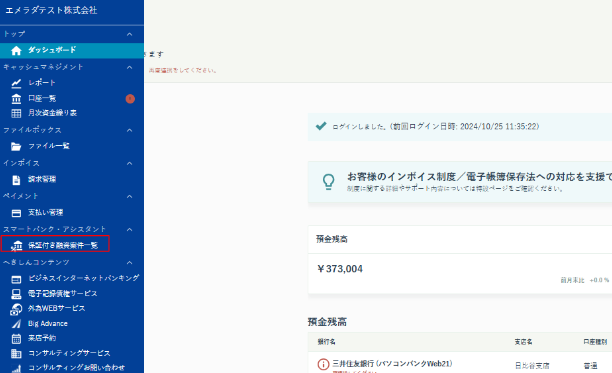Click the login message with date 2024/10/25
612x373 pixels.
[x=436, y=126]
